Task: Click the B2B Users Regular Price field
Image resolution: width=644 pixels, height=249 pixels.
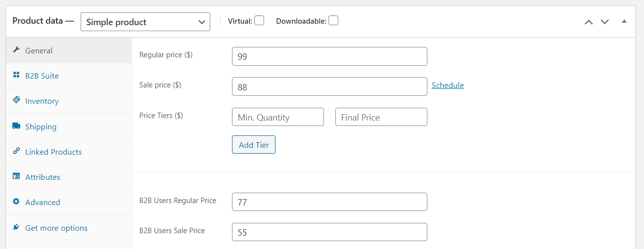Action: [x=329, y=202]
